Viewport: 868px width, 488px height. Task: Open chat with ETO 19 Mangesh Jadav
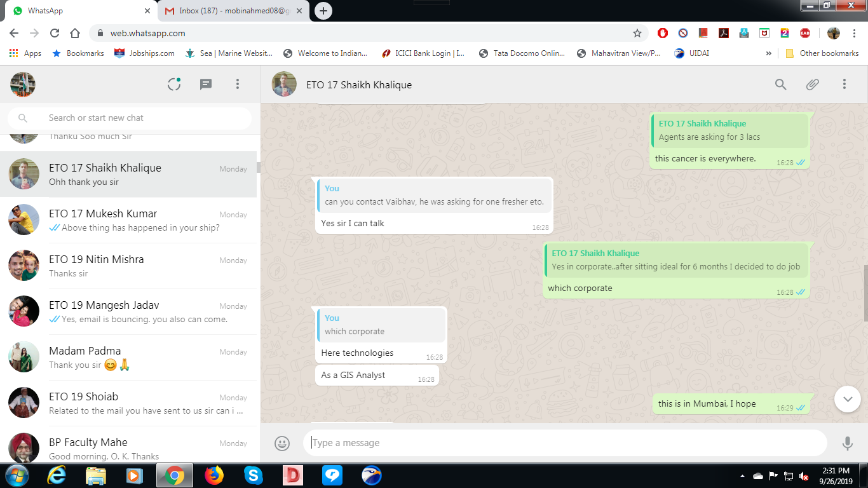pyautogui.click(x=128, y=312)
